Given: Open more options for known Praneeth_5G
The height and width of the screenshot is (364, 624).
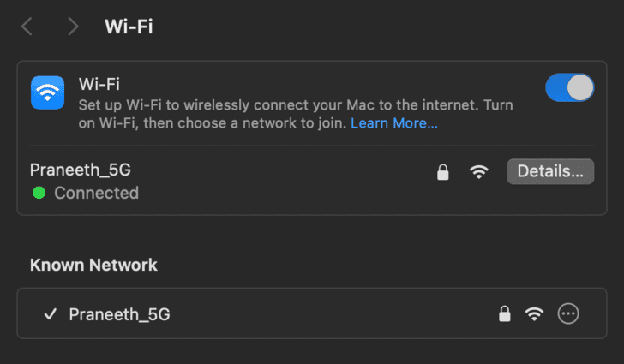Looking at the screenshot, I should click(568, 314).
